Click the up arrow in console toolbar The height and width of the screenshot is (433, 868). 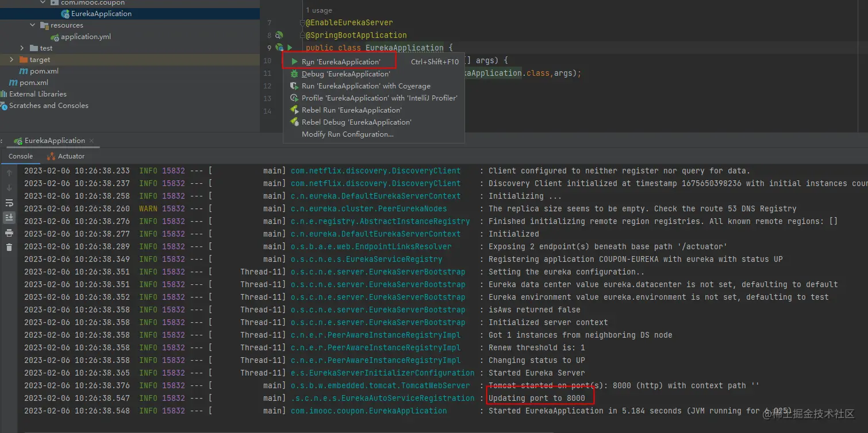click(9, 173)
